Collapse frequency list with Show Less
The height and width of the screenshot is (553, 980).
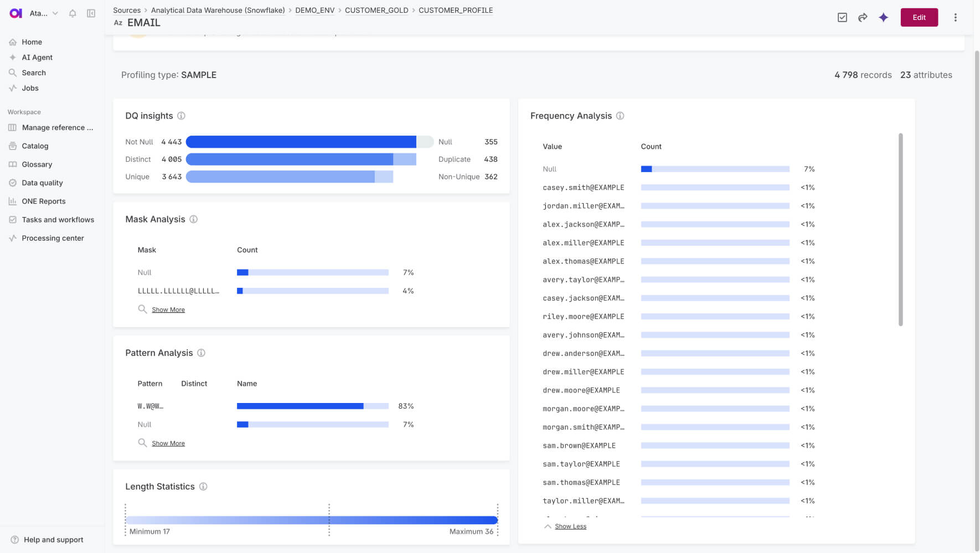tap(570, 526)
